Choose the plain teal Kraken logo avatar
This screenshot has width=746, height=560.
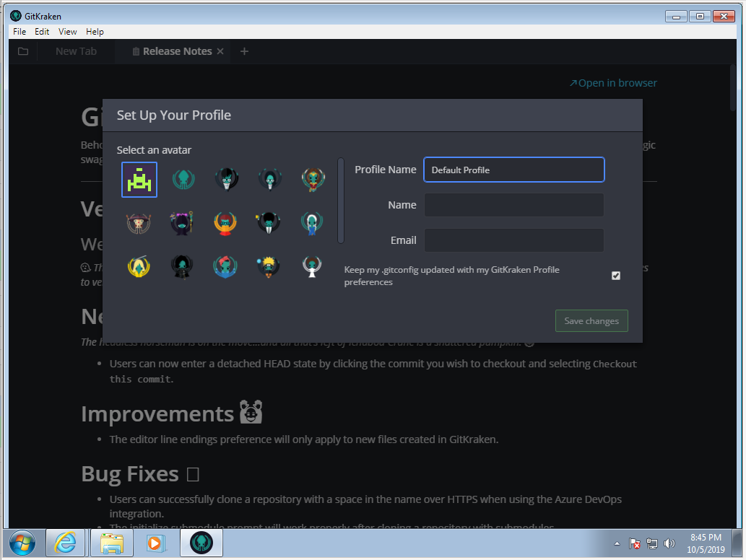click(x=183, y=180)
